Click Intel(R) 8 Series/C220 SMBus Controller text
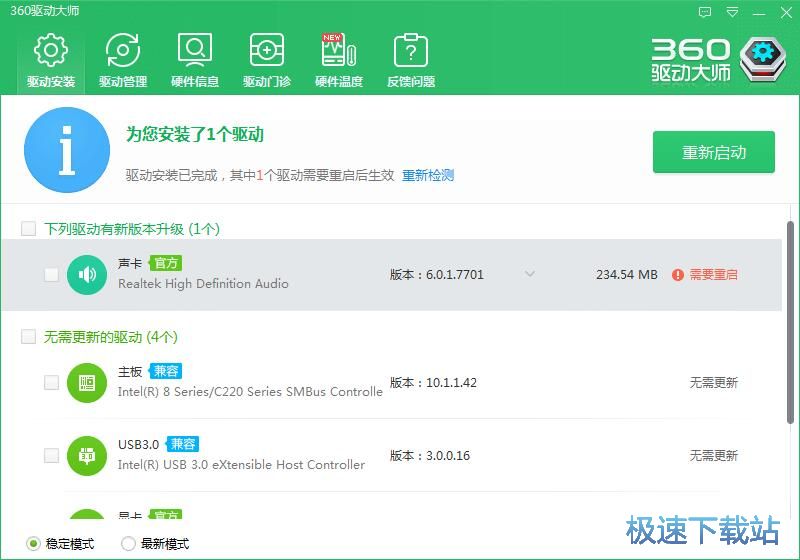This screenshot has width=800, height=560. point(250,392)
